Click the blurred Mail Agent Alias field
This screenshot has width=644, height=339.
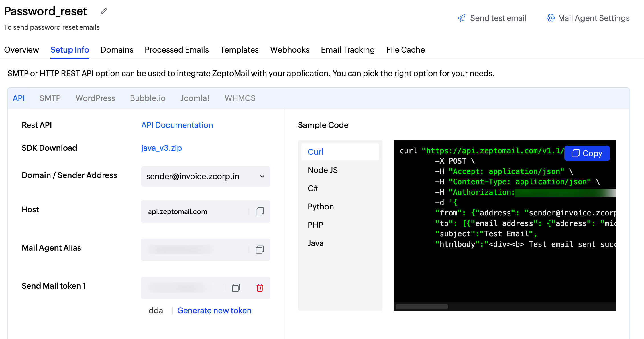click(x=205, y=250)
